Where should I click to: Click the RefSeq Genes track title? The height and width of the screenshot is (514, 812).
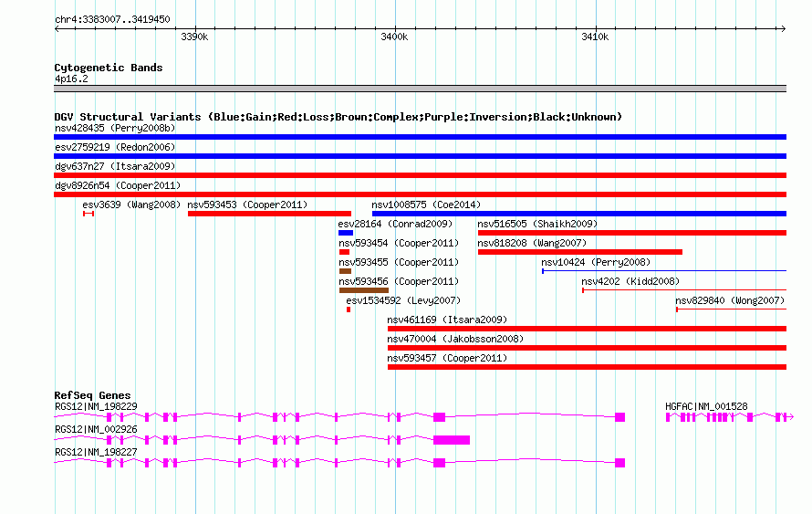point(92,395)
